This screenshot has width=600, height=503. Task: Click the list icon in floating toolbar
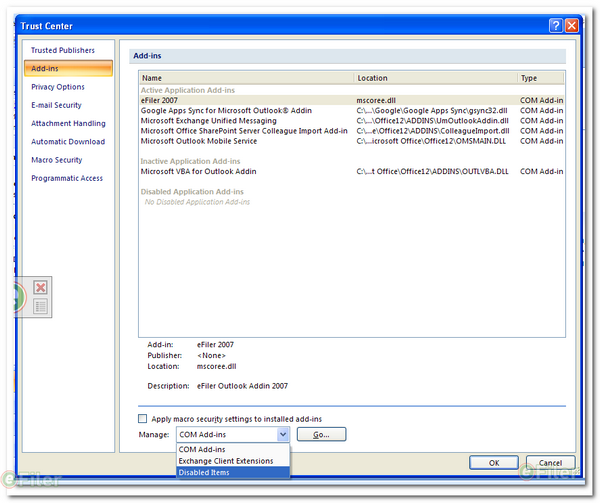[40, 306]
